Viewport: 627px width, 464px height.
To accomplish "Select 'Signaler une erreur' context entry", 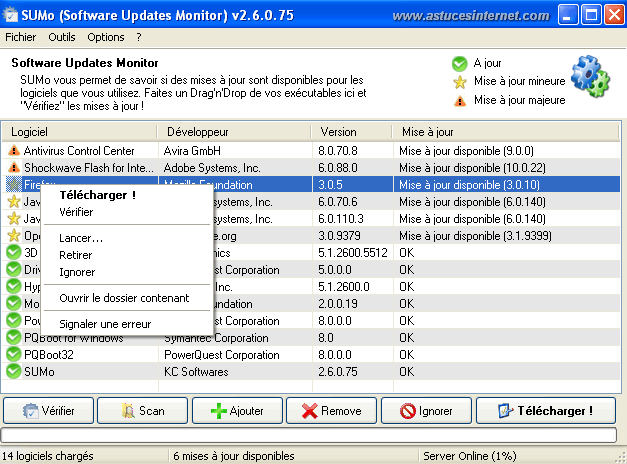I will 105,324.
